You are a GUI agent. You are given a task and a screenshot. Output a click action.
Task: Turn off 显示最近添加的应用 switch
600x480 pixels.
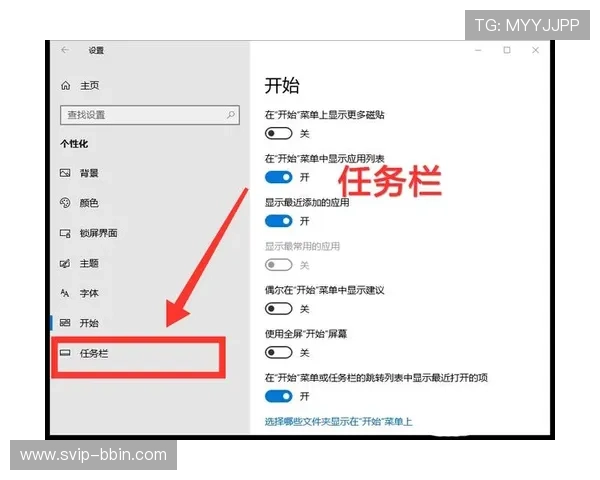point(279,221)
